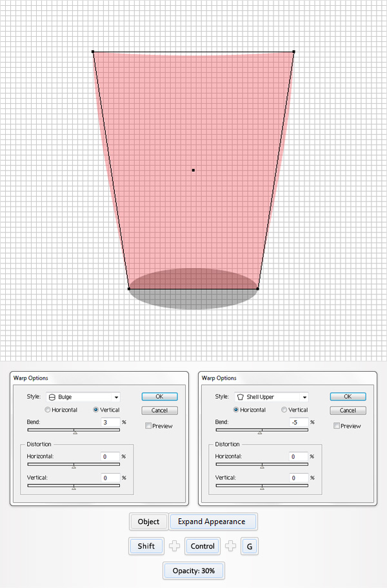Select Horizontal radio in Bulge dialog
Image resolution: width=387 pixels, height=588 pixels.
click(x=48, y=410)
